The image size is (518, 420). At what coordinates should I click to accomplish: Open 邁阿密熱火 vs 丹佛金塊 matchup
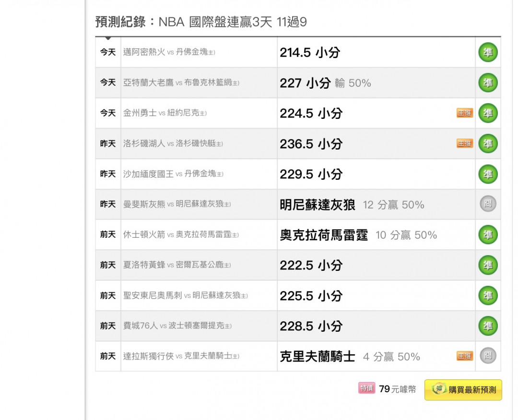169,52
